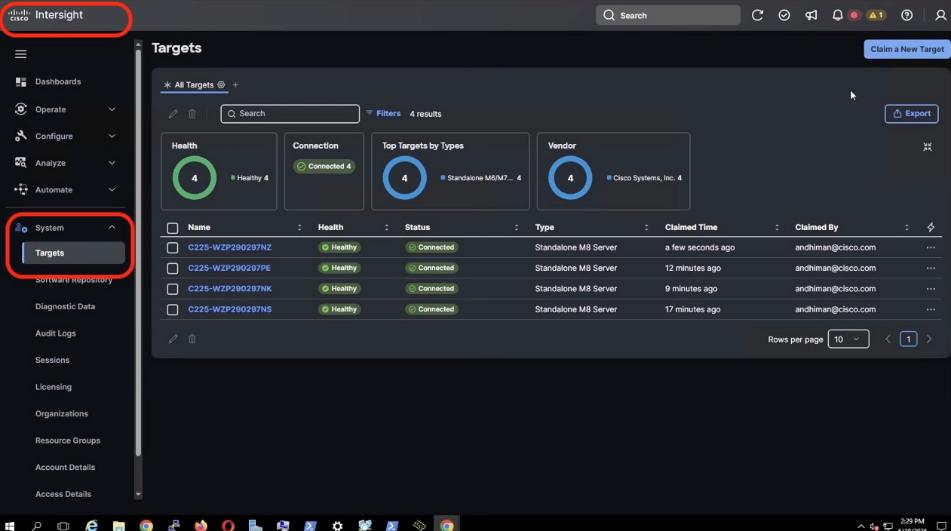The image size is (951, 531).
Task: Open target C225-WZP290297PE link
Action: click(229, 268)
